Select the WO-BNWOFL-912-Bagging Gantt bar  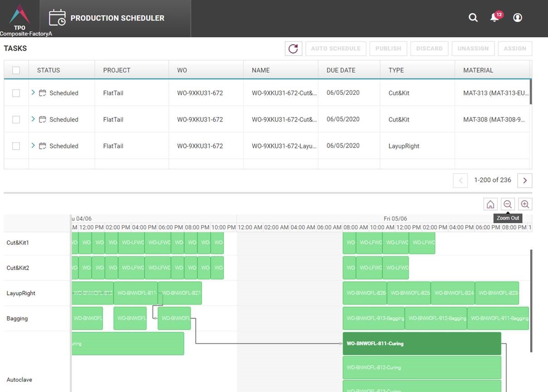(x=436, y=318)
